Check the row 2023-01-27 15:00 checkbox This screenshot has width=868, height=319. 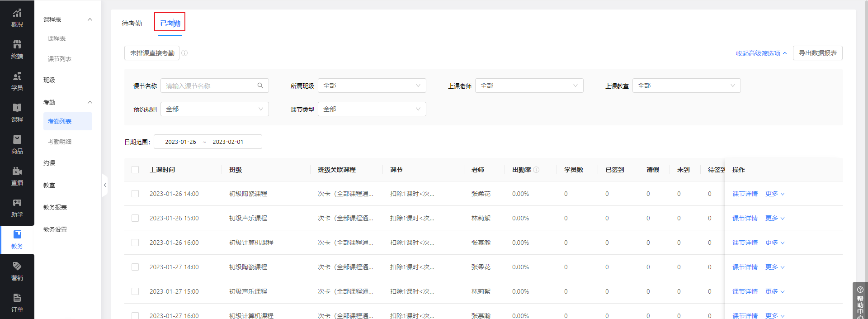point(135,291)
